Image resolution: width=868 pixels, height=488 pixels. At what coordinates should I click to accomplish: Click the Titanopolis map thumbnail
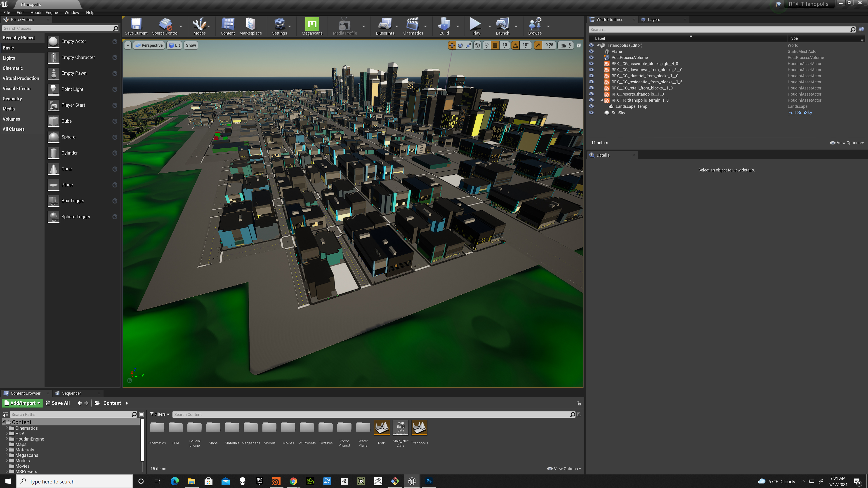419,428
